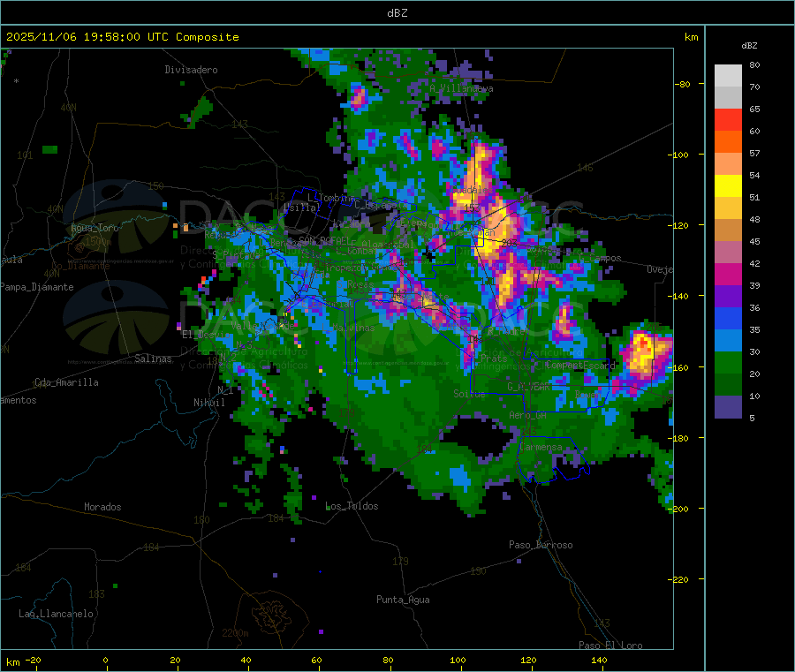Screen dimensions: 795x672
Task: Click the 'dBZ' legend heading
Action: [749, 46]
